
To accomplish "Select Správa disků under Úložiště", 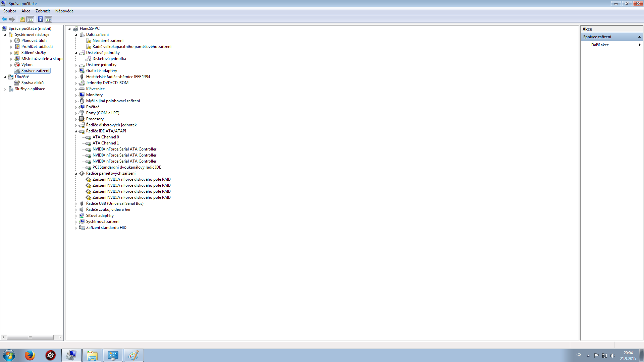I will 32,83.
